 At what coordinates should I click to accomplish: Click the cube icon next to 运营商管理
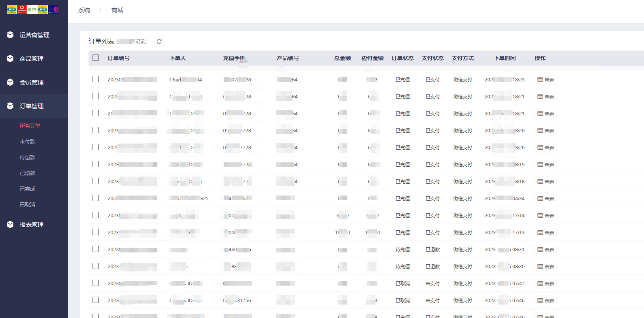pos(10,35)
